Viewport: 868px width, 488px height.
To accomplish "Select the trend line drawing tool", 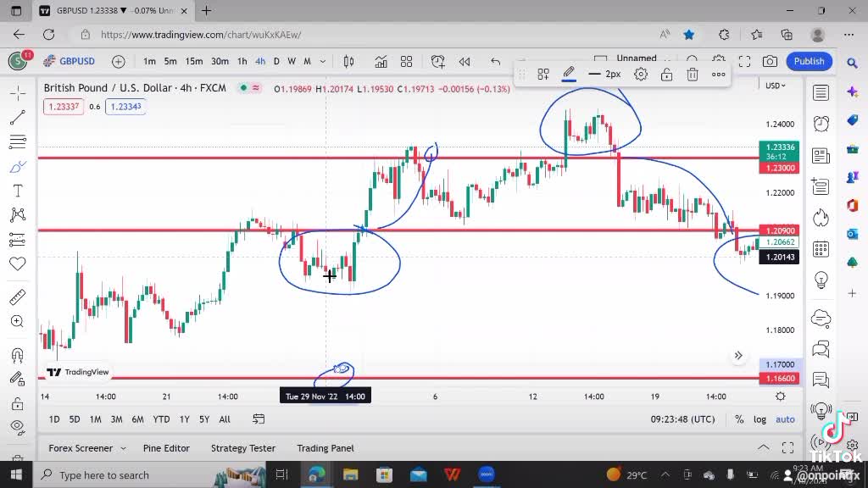I will pyautogui.click(x=18, y=117).
